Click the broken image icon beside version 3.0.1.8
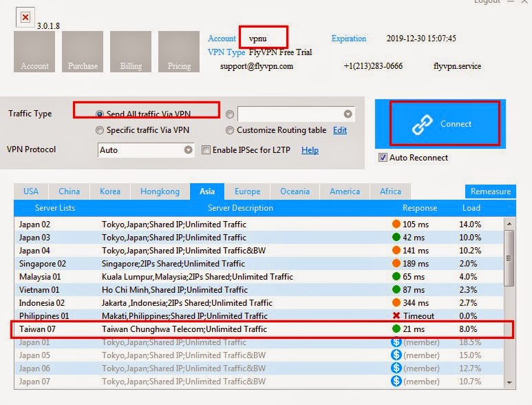Image resolution: width=532 pixels, height=405 pixels. pyautogui.click(x=25, y=17)
